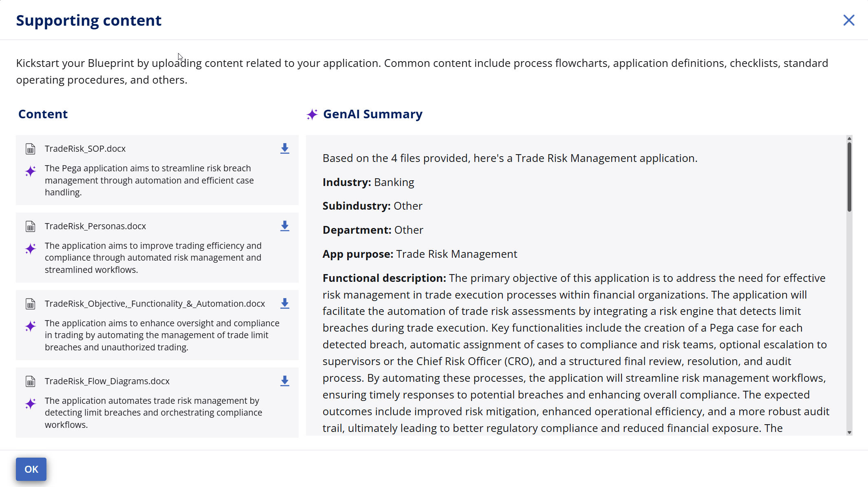The height and width of the screenshot is (487, 868).
Task: Download the TradeRisk_Flow_Diagrams.docx file
Action: pyautogui.click(x=284, y=381)
